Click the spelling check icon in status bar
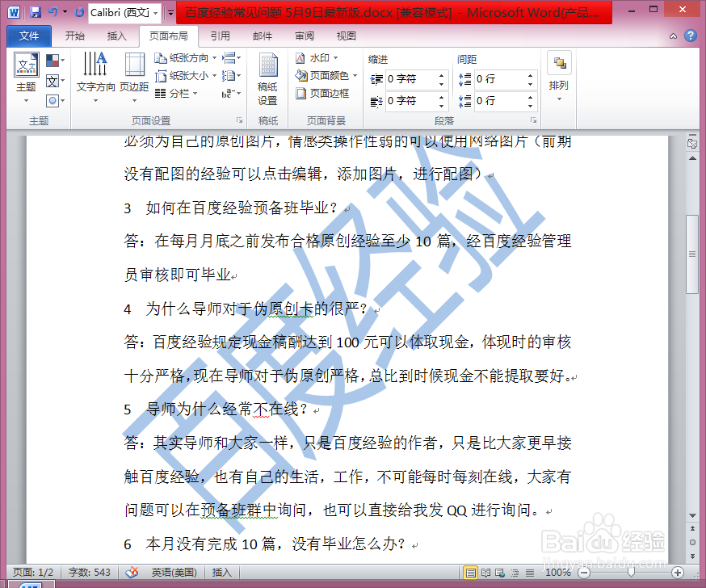The image size is (706, 588). coord(132,572)
